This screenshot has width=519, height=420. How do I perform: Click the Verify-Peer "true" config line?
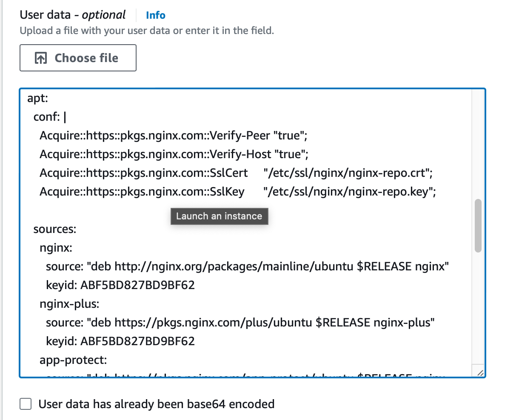(173, 136)
